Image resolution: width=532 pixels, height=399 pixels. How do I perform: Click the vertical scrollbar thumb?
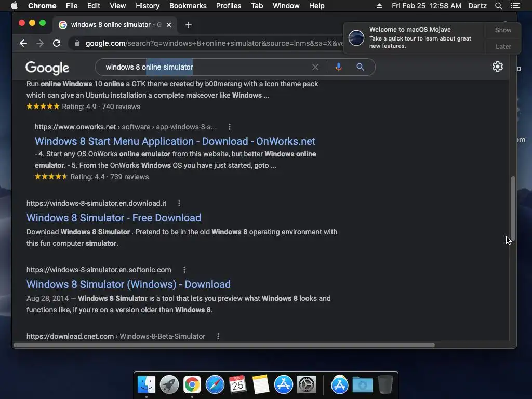[x=513, y=208]
